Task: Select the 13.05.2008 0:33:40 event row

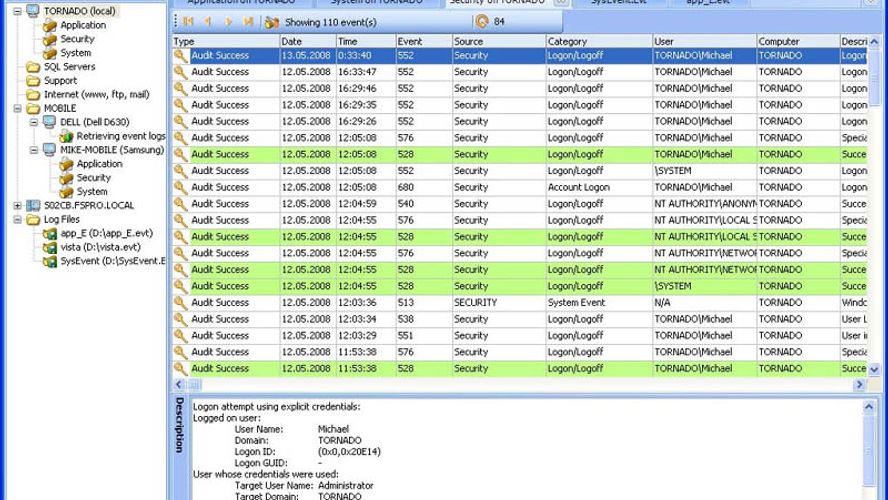Action: (519, 55)
